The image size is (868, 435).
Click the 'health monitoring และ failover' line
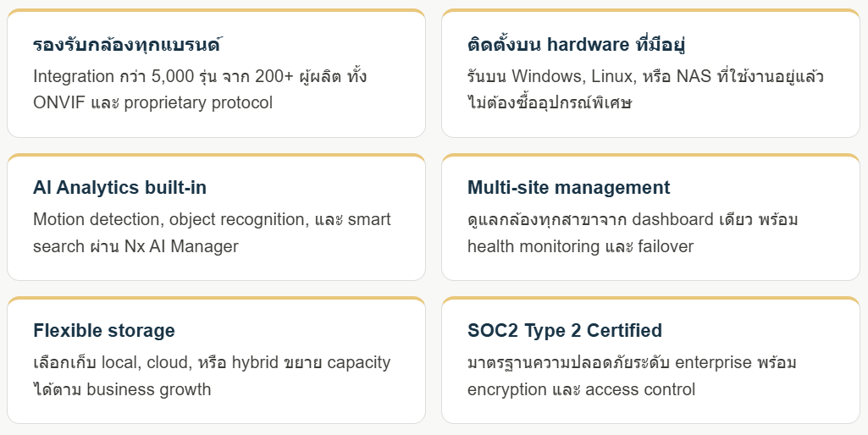[580, 245]
